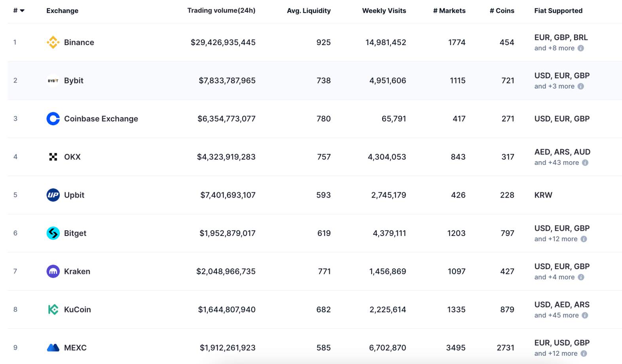This screenshot has height=364, width=622.
Task: Select OKX volume $4,323,919,283
Action: [x=226, y=157]
